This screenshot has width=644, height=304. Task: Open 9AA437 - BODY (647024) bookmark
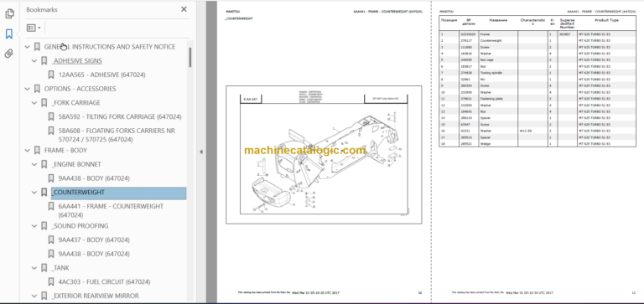[x=94, y=240]
